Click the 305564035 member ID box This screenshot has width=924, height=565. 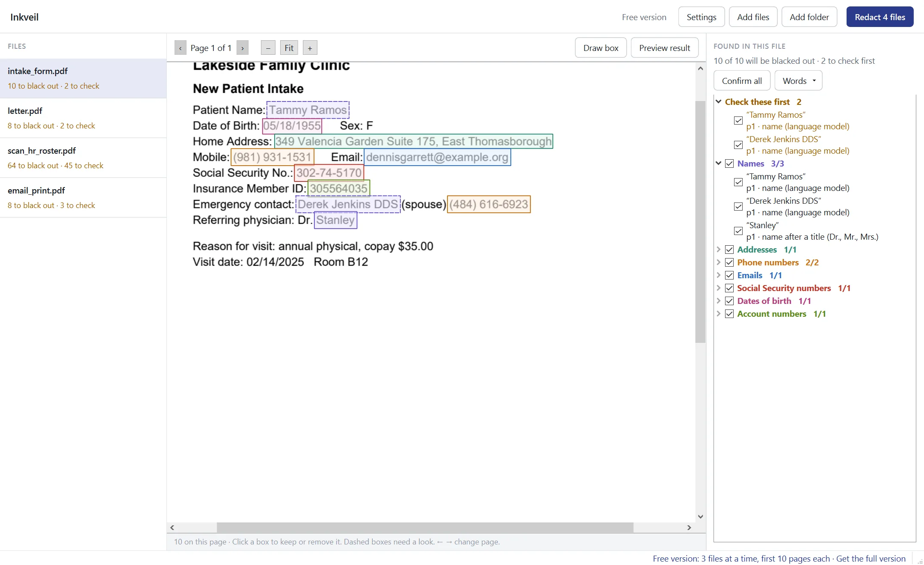pyautogui.click(x=339, y=188)
